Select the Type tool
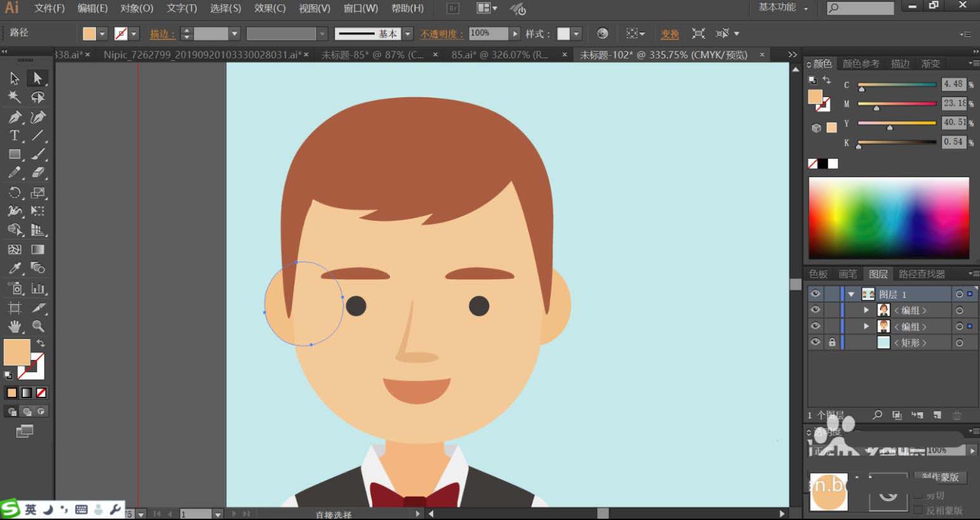The image size is (980, 520). pyautogui.click(x=14, y=136)
